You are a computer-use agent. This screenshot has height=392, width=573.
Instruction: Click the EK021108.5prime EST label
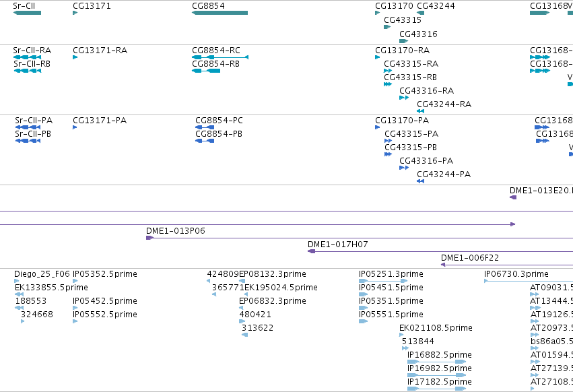tap(436, 328)
